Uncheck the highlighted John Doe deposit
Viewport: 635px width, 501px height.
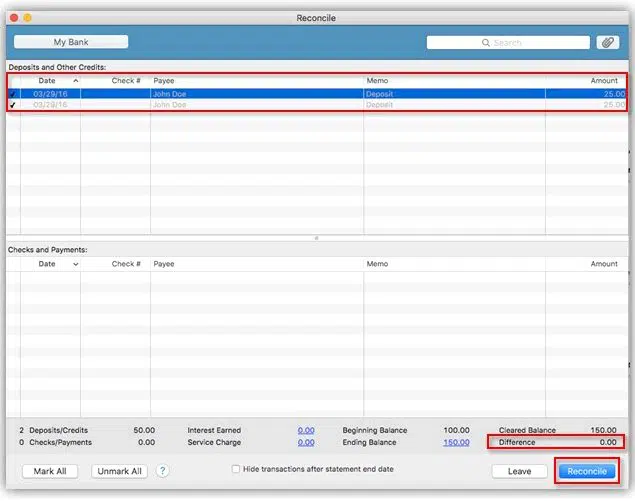coord(13,94)
